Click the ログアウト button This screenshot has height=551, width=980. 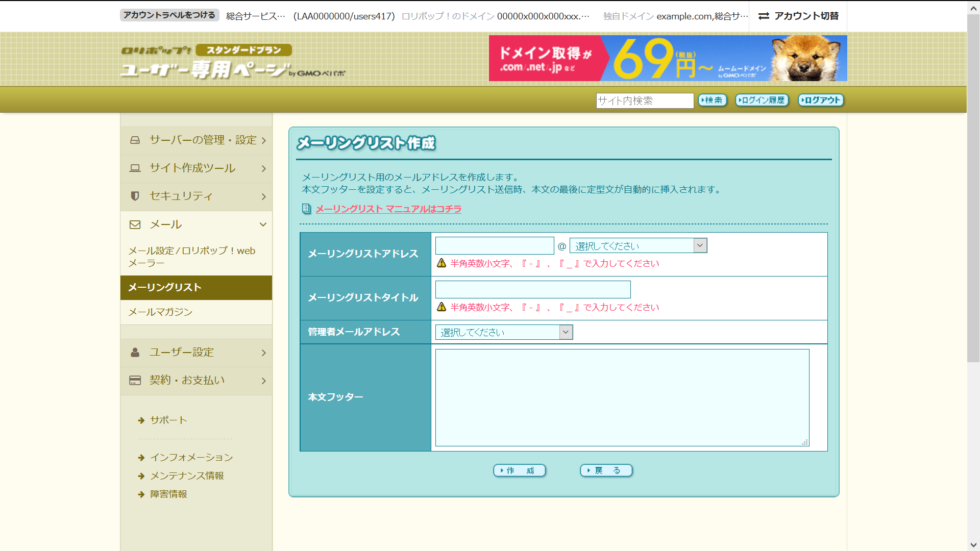click(x=821, y=101)
